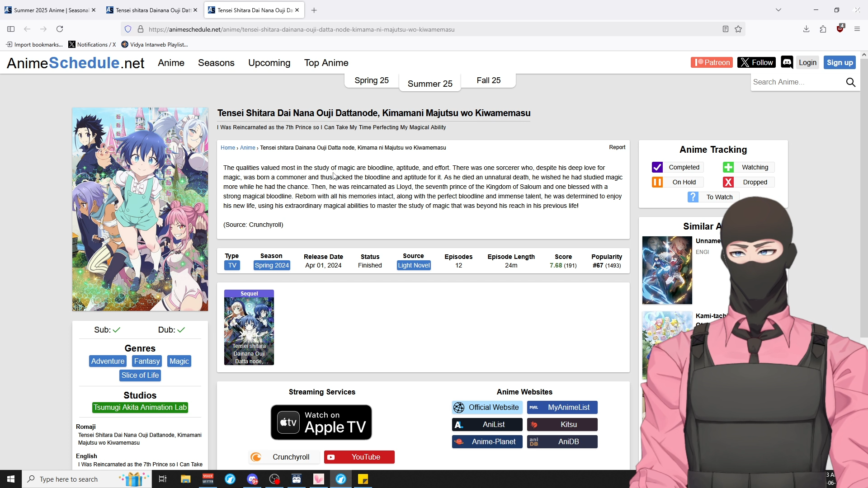The image size is (868, 488).
Task: Click the Search Anime input field
Action: pos(797,82)
